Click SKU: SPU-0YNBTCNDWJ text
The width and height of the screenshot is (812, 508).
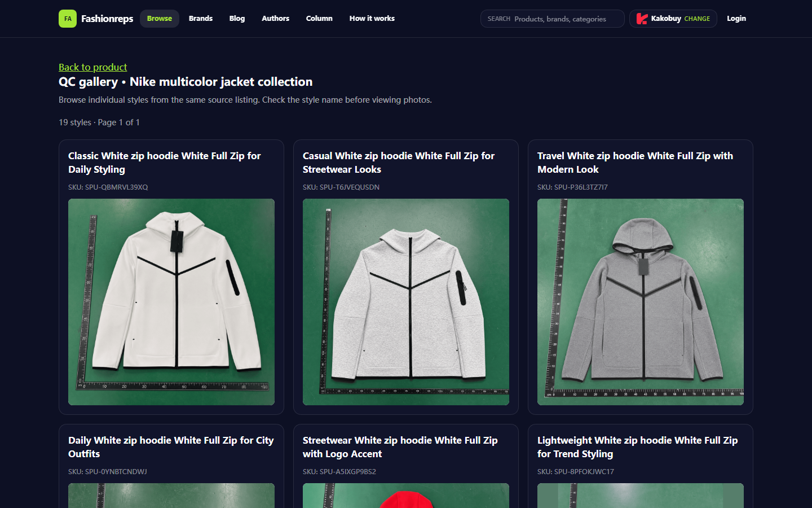point(108,471)
